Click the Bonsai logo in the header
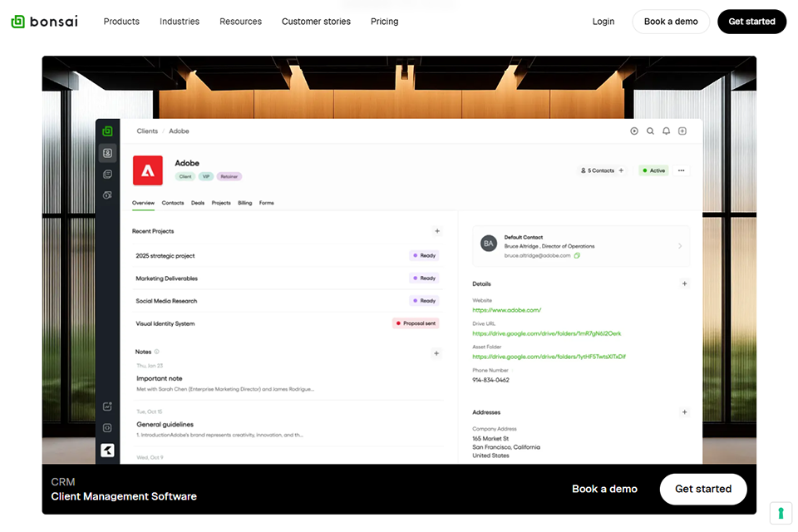The width and height of the screenshot is (798, 532). click(45, 22)
